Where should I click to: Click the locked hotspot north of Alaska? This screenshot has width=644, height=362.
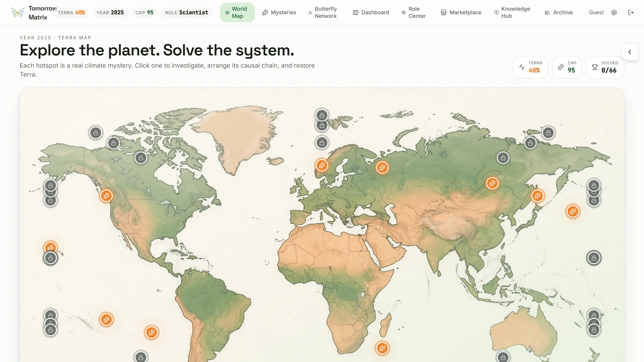[x=96, y=133]
